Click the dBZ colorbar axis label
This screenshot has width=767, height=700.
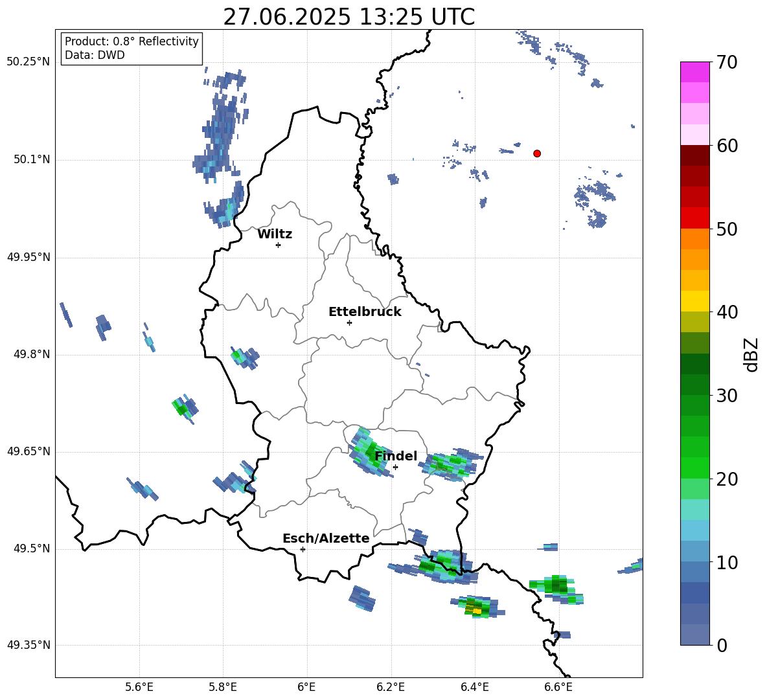coord(751,354)
